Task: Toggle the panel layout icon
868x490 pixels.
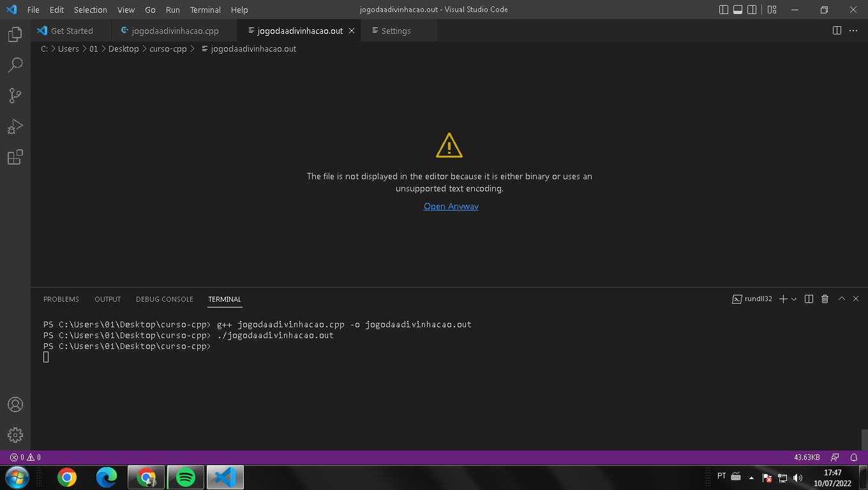Action: coord(738,10)
